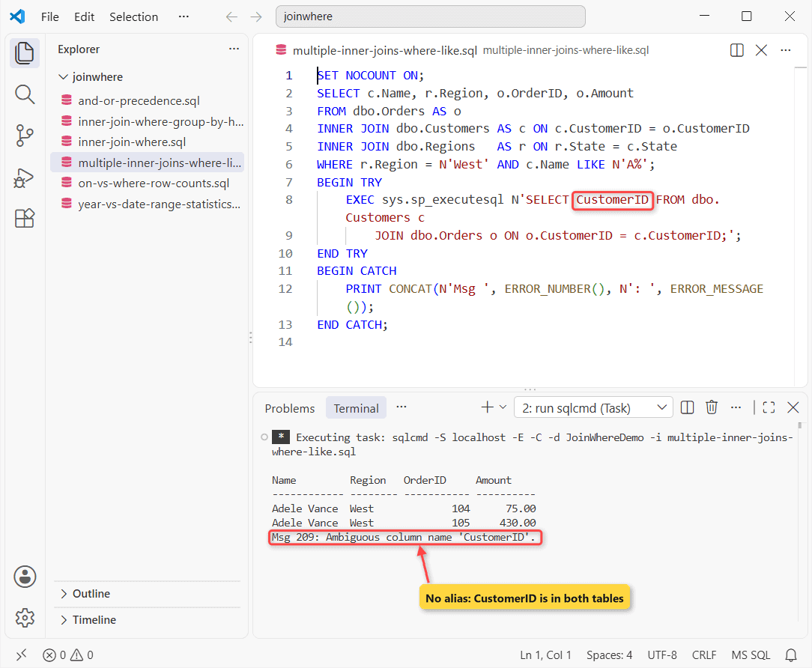Open the Accounts menu icon
This screenshot has height=668, width=812.
(24, 577)
